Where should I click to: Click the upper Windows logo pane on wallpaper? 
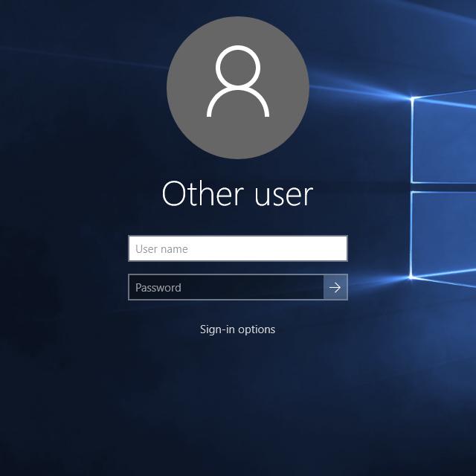click(x=445, y=140)
